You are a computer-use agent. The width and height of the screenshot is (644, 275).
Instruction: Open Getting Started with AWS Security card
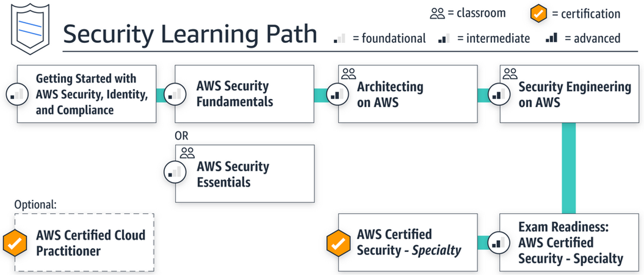(x=87, y=94)
